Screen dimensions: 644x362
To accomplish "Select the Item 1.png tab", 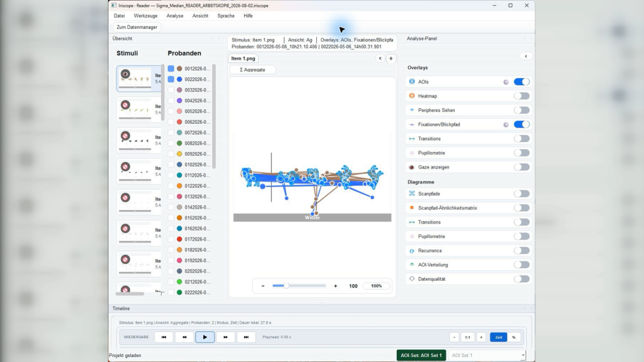I will 243,58.
